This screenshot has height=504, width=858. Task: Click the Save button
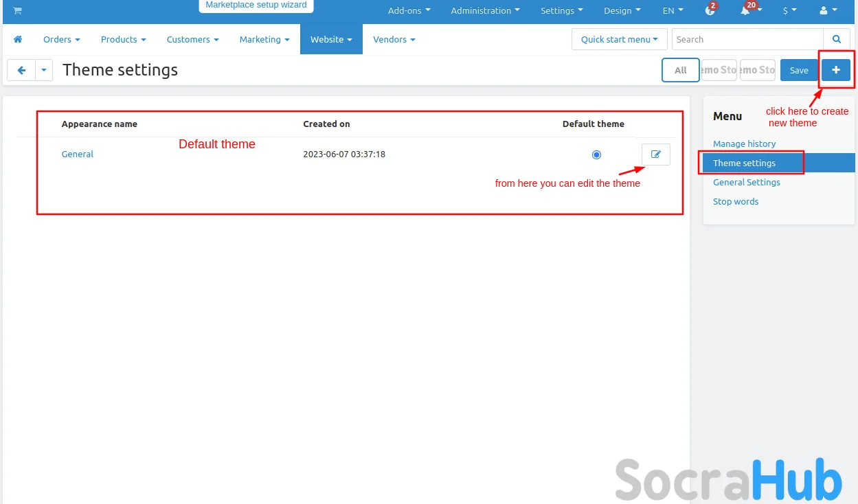click(799, 70)
